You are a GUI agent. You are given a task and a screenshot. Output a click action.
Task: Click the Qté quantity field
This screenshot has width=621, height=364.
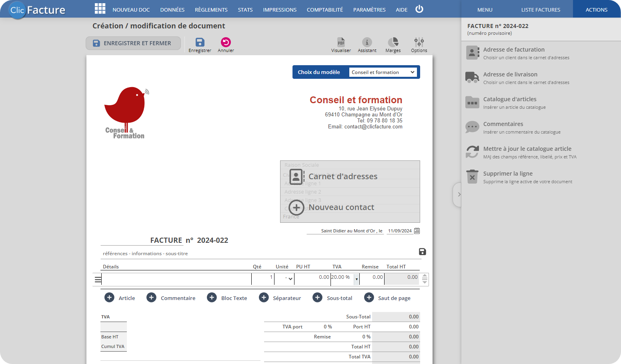[263, 279]
